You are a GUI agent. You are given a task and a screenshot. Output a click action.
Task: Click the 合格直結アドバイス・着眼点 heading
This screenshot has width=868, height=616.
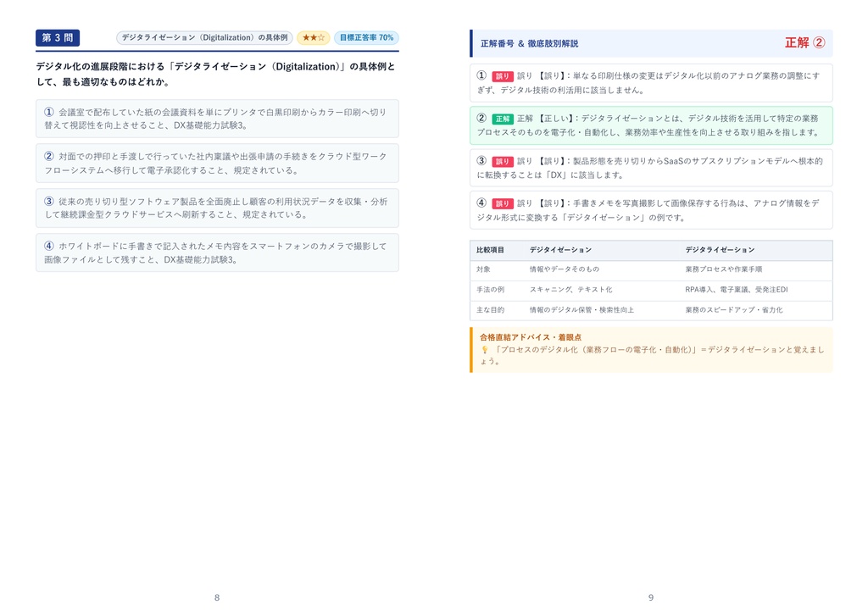(x=531, y=337)
